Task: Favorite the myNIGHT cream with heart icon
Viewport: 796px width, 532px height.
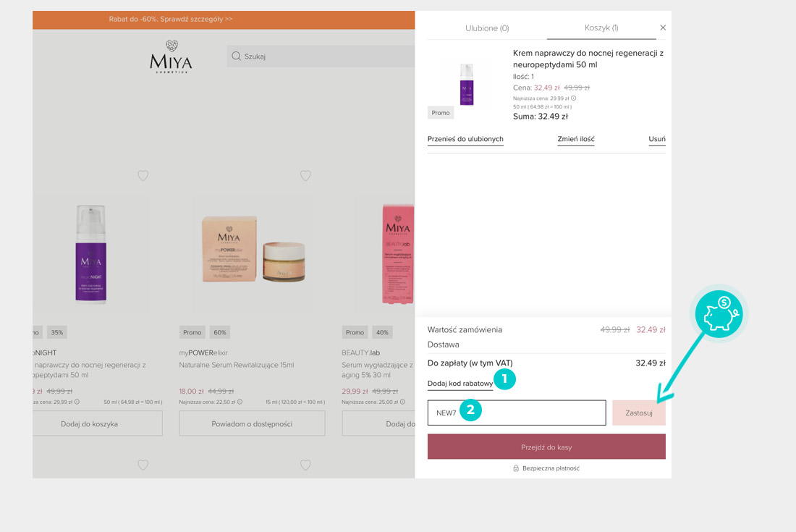Action: 143,175
